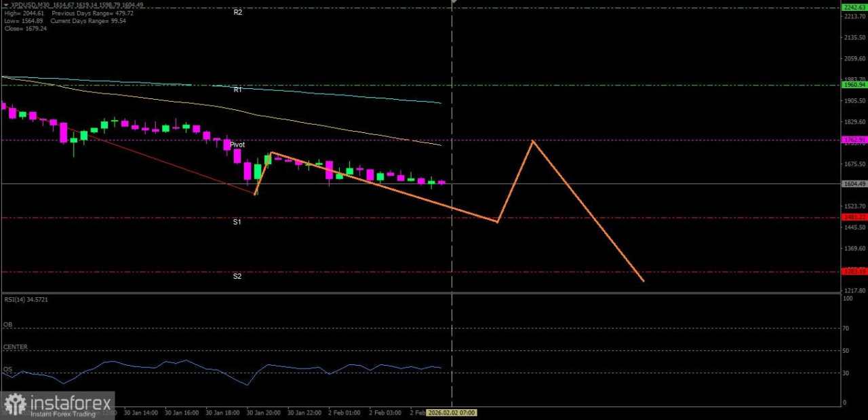This screenshot has width=868, height=420.
Task: Expand the OB overbought level line
Action: pos(7,324)
